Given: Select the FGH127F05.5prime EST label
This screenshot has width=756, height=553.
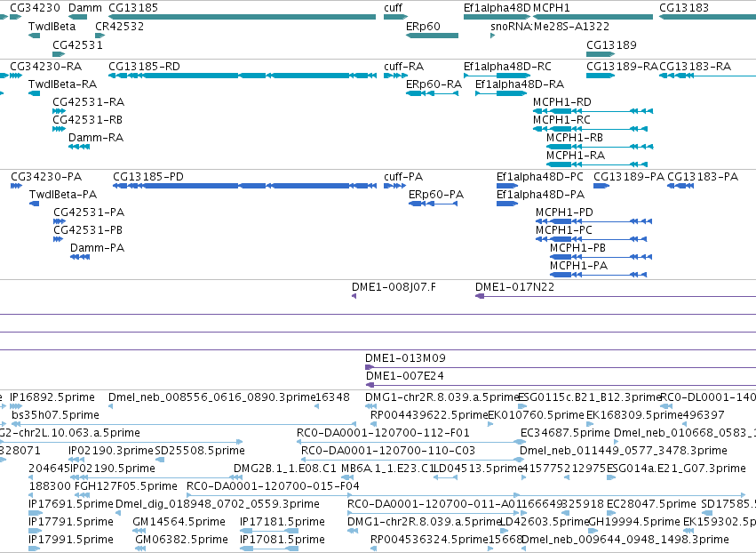Looking at the screenshot, I should pos(126,486).
